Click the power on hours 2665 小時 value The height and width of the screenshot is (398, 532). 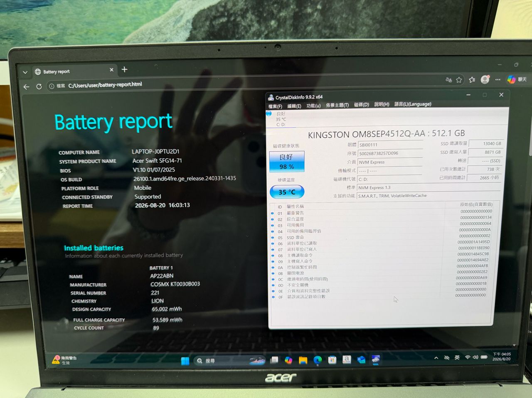pyautogui.click(x=484, y=178)
